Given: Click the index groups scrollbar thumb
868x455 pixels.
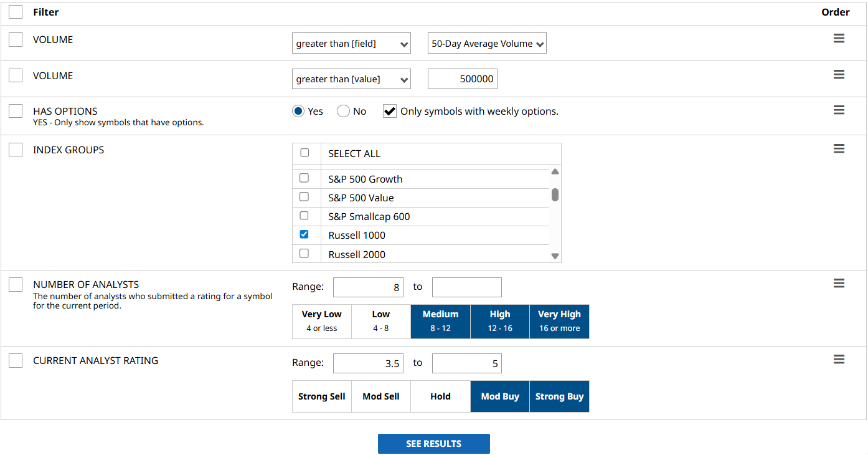Looking at the screenshot, I should click(555, 195).
